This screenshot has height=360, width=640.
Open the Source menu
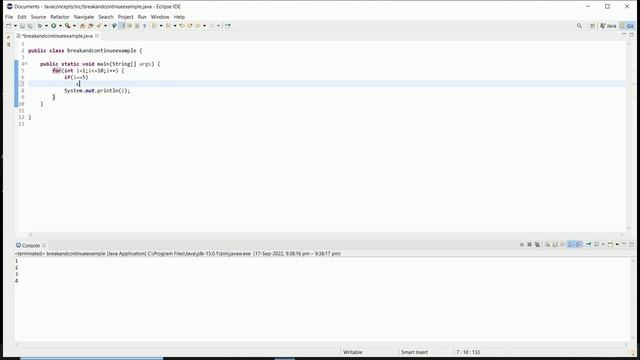(x=38, y=17)
